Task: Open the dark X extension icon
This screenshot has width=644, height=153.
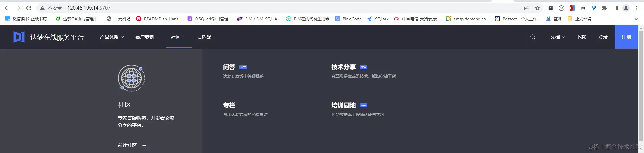Action: (551, 8)
